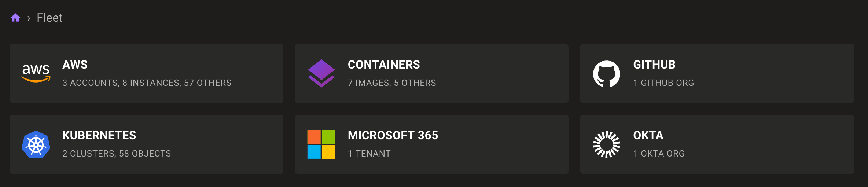This screenshot has height=187, width=868.
Task: Click "2 Clusters, 58 Objects" summary
Action: coord(117,154)
